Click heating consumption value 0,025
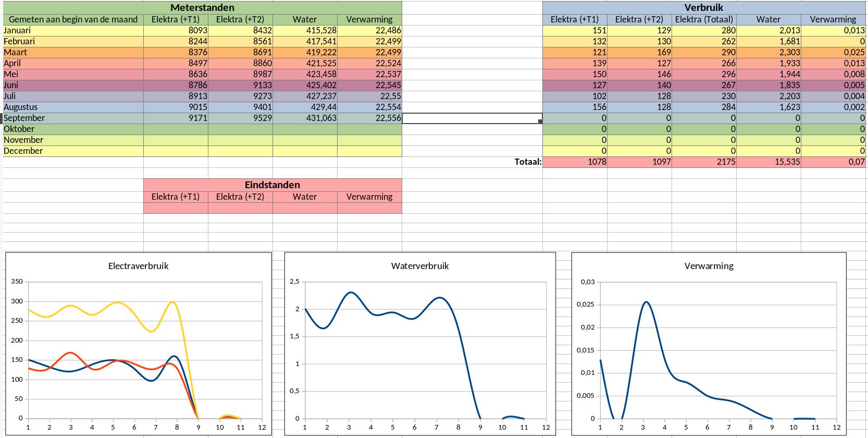868x438 pixels. (x=833, y=52)
